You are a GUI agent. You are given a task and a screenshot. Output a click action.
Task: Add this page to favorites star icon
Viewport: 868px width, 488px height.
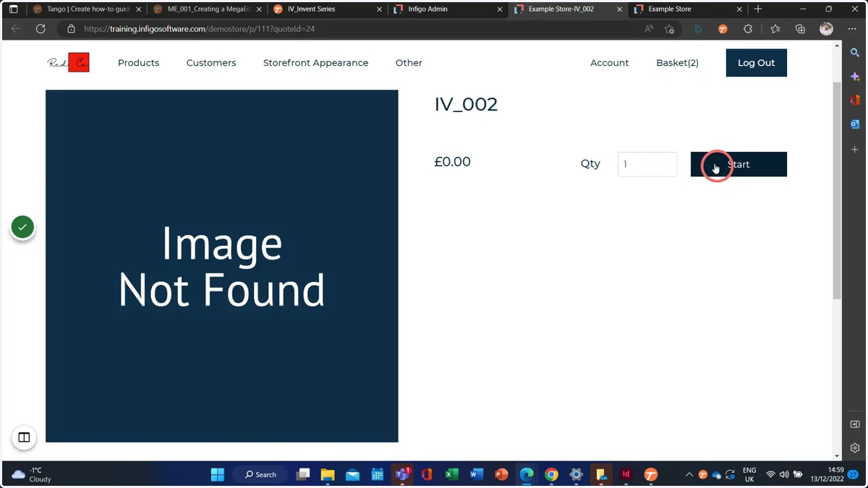pyautogui.click(x=669, y=29)
